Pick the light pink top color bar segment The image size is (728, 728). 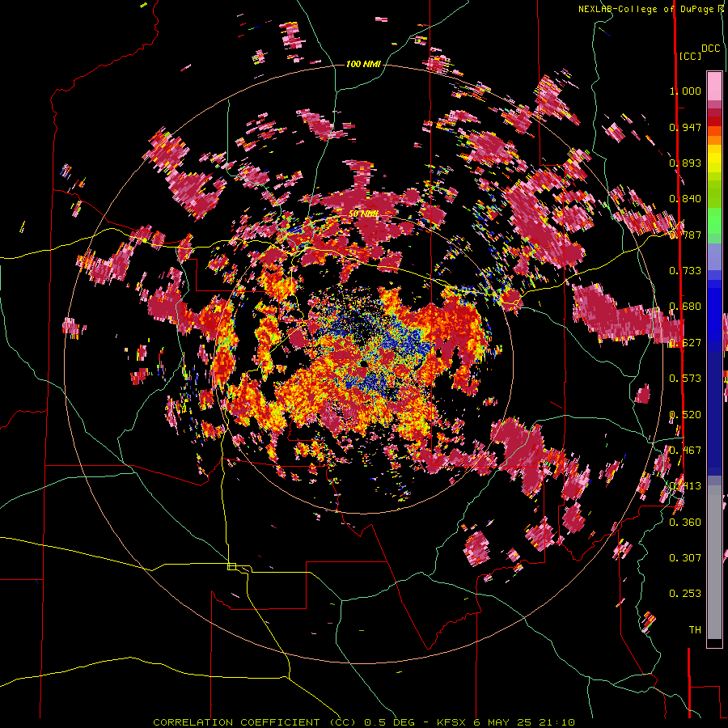coord(714,86)
